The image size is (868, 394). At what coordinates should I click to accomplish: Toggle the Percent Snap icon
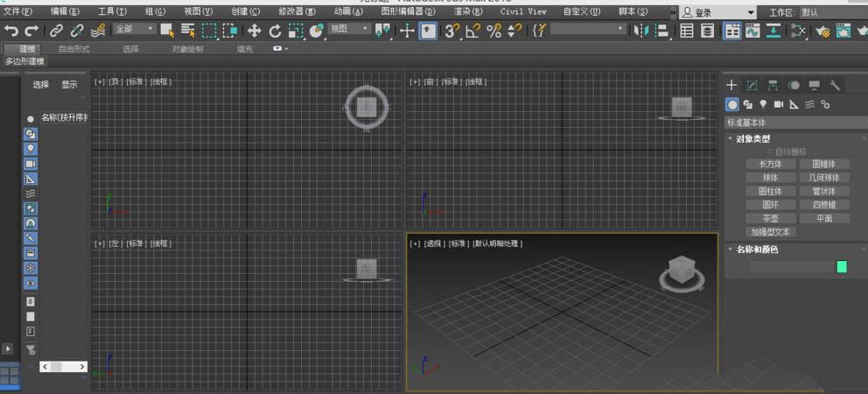pyautogui.click(x=493, y=31)
